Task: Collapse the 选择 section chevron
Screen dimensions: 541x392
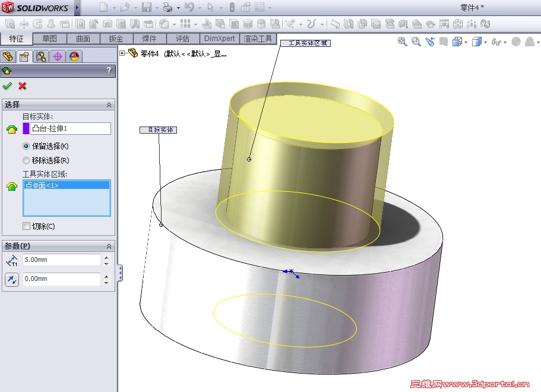Action: click(x=109, y=105)
